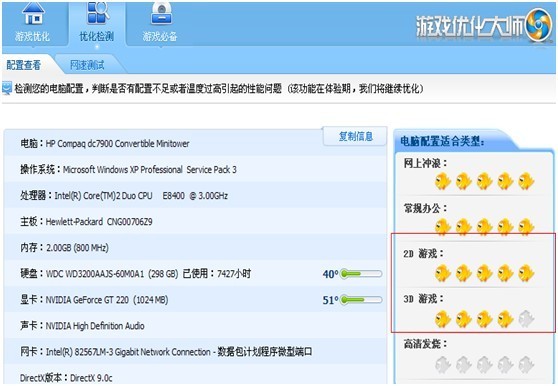Screen dimensions: 558x386
Task: Click the 40° hard disk temperature value
Action: coord(330,274)
